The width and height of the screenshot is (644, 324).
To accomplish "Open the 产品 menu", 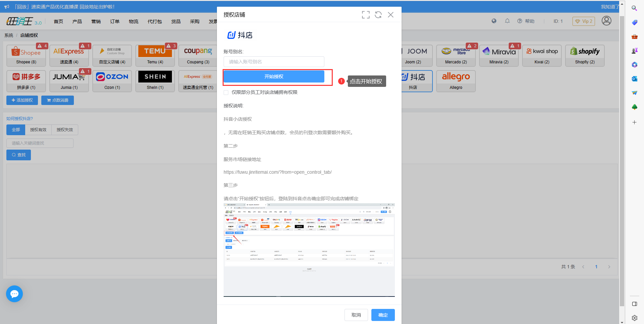I will point(77,21).
